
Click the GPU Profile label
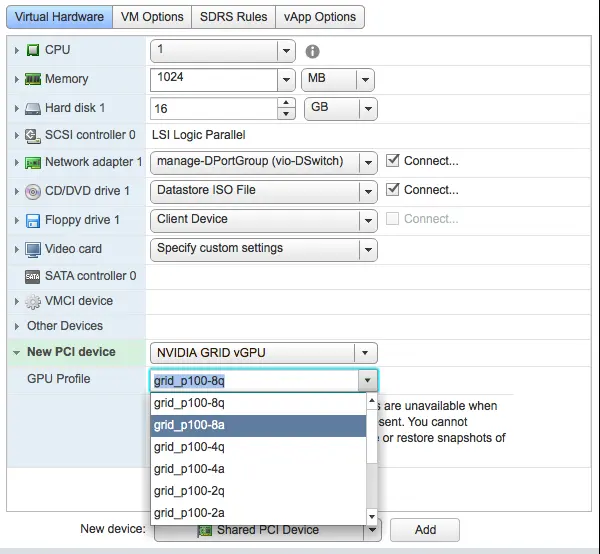point(59,379)
